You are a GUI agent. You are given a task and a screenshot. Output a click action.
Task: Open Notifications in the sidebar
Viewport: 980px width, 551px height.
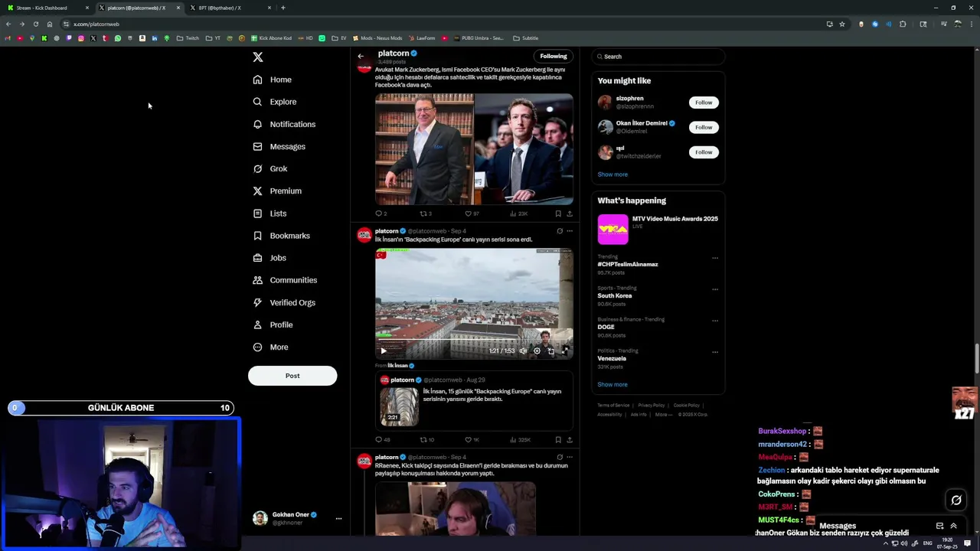pyautogui.click(x=284, y=124)
